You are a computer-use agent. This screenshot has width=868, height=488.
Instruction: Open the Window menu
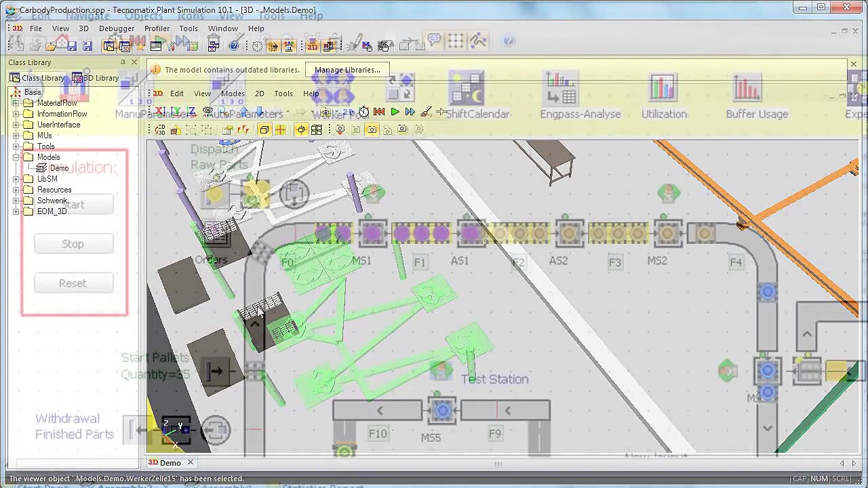click(222, 28)
